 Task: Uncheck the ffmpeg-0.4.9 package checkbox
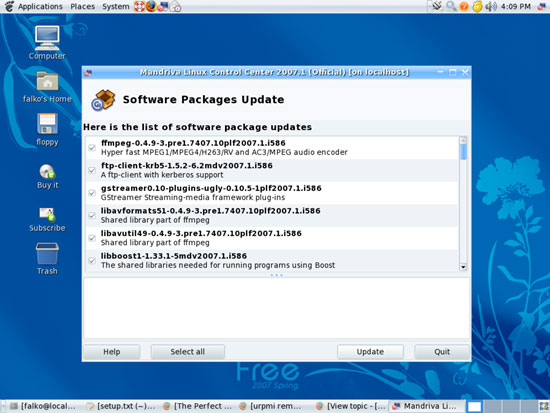(92, 148)
